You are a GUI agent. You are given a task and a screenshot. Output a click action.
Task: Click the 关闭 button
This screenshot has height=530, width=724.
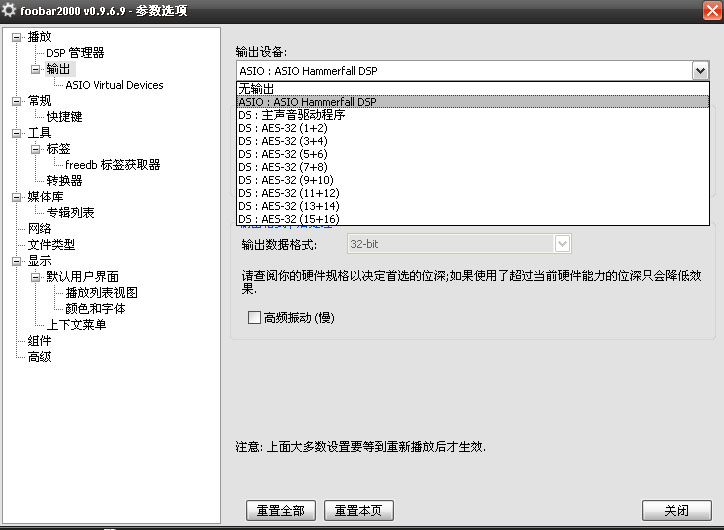(676, 510)
